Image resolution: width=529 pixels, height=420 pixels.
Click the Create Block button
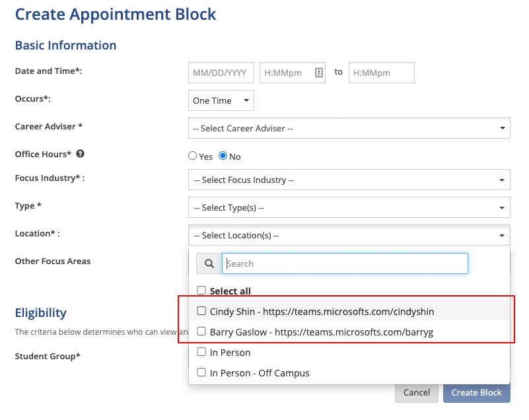476,392
